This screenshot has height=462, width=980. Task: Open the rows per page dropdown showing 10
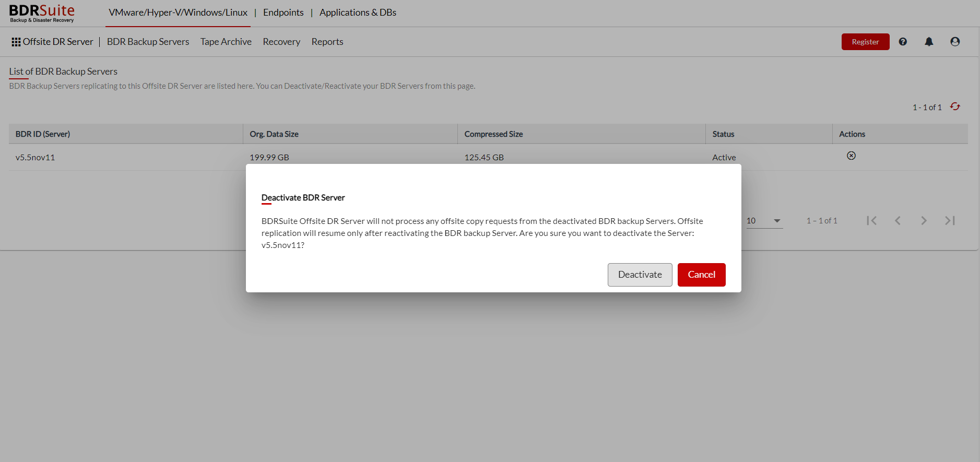pyautogui.click(x=764, y=221)
